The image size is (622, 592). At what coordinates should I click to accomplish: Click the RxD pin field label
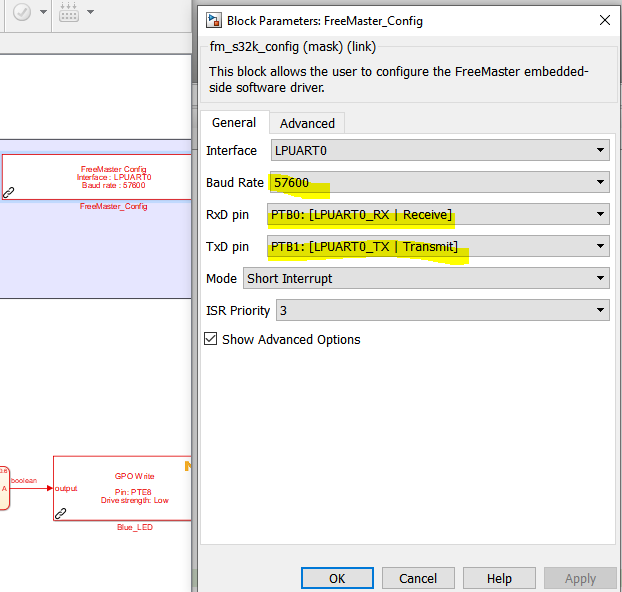pyautogui.click(x=227, y=215)
